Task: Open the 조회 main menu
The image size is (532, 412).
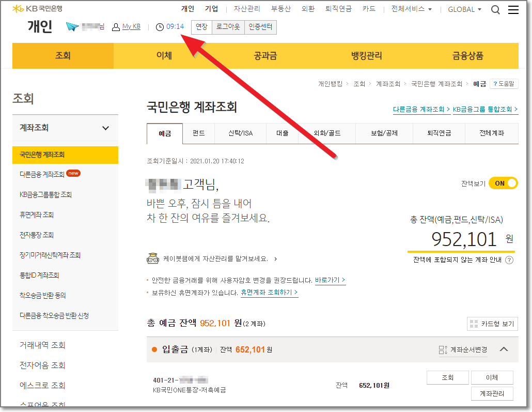Action: (x=63, y=56)
